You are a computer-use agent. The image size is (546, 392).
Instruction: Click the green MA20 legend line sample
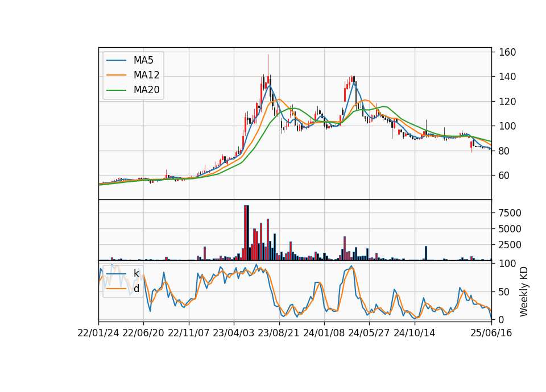point(116,90)
